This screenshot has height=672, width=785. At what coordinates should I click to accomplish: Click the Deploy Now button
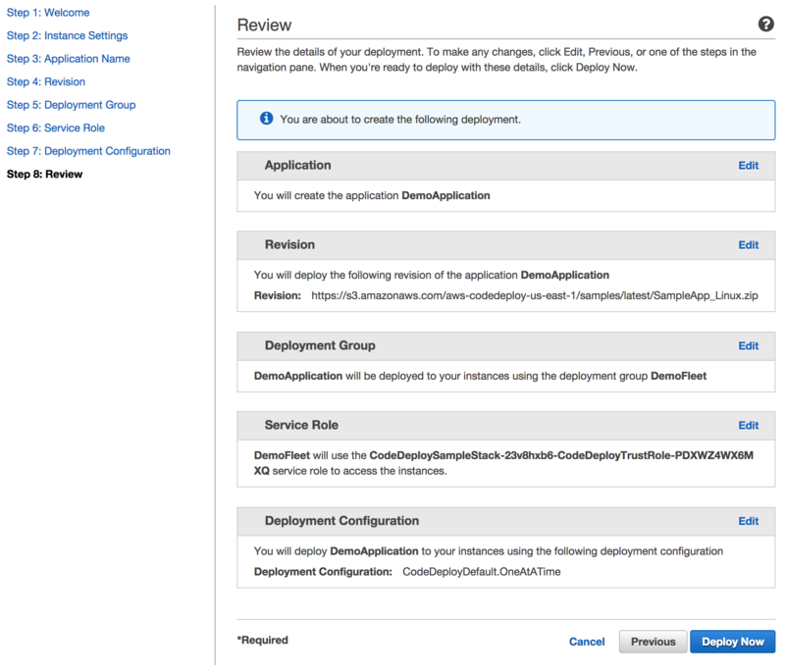(x=732, y=642)
